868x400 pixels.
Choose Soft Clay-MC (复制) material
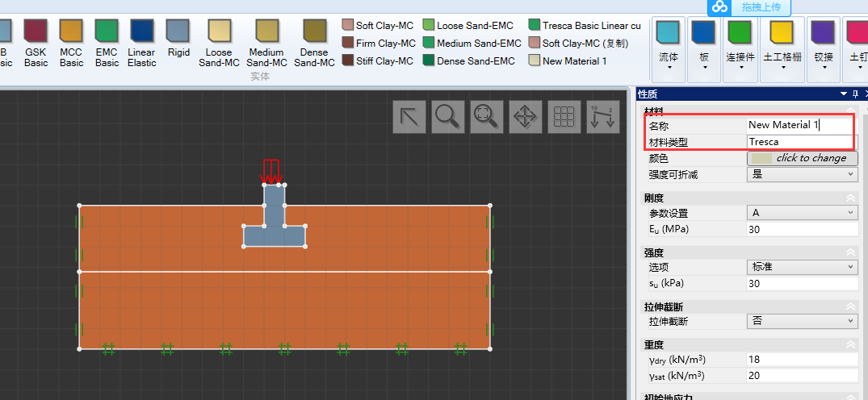click(578, 44)
